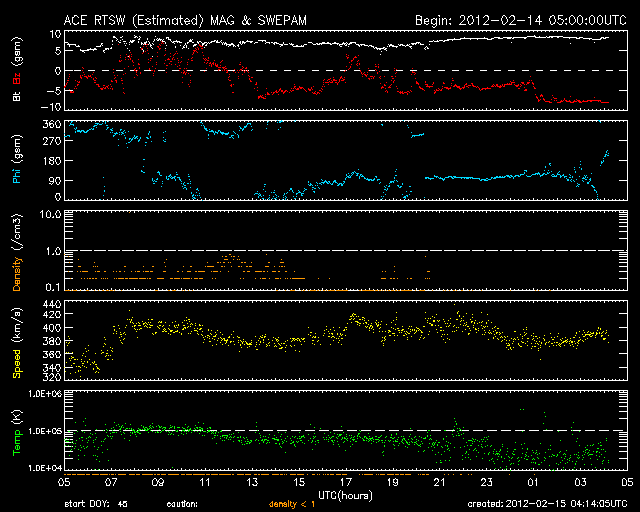Click the '07' hour tick label

click(x=111, y=483)
